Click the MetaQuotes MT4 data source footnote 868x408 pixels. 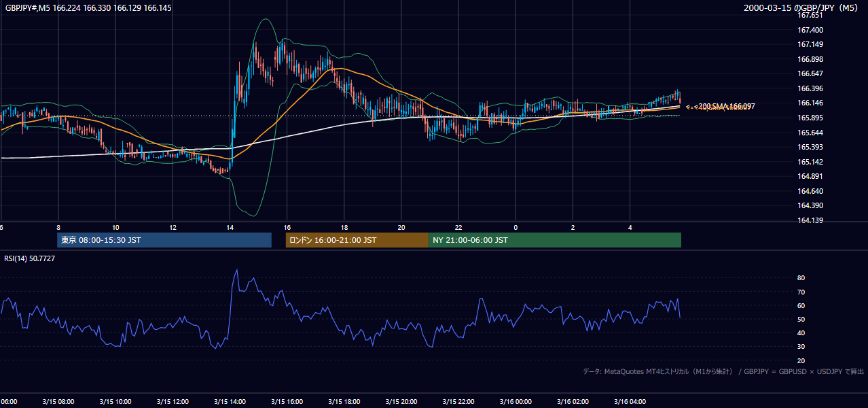click(x=723, y=371)
